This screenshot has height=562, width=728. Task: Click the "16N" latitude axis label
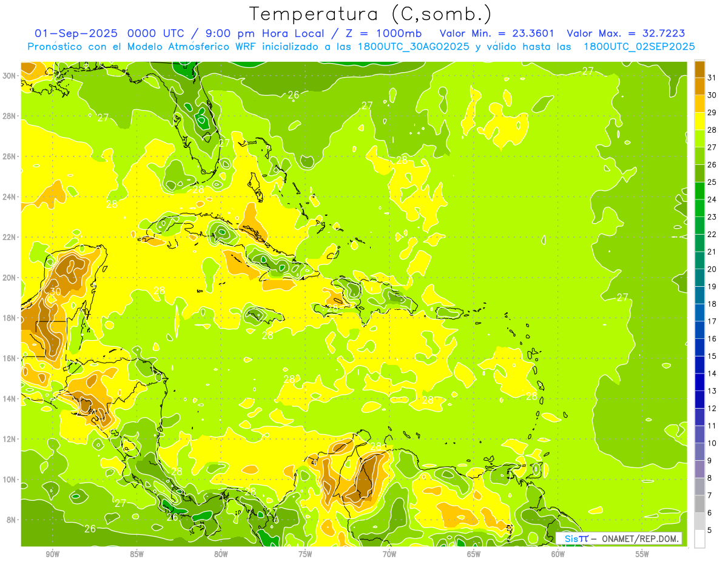pos(10,358)
